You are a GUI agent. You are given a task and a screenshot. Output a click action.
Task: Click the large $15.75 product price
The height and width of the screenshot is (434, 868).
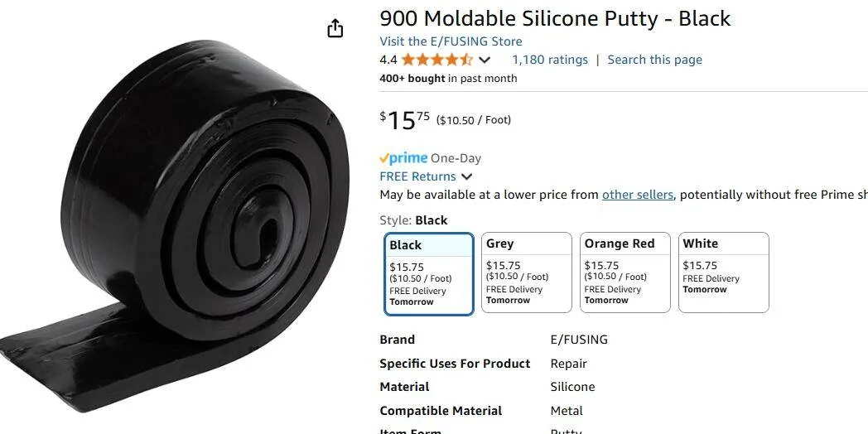405,120
